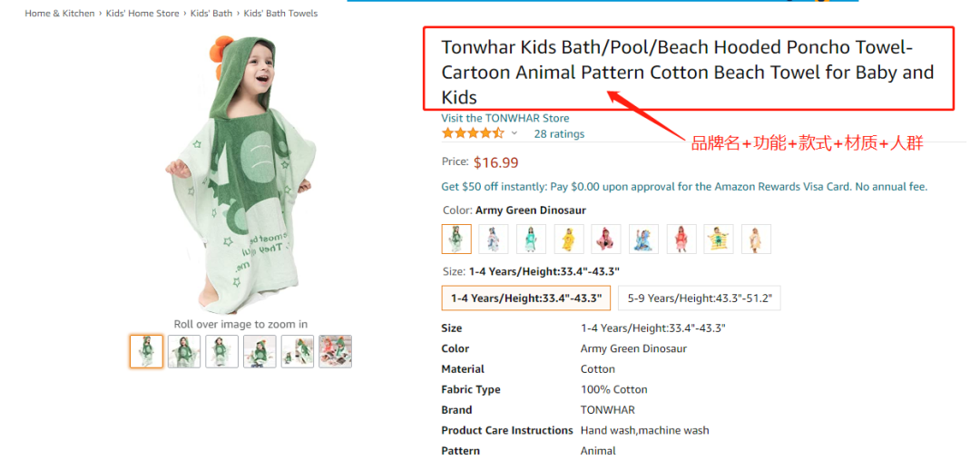Show the last thumbnail with two kids
The height and width of the screenshot is (460, 980).
pyautogui.click(x=335, y=351)
